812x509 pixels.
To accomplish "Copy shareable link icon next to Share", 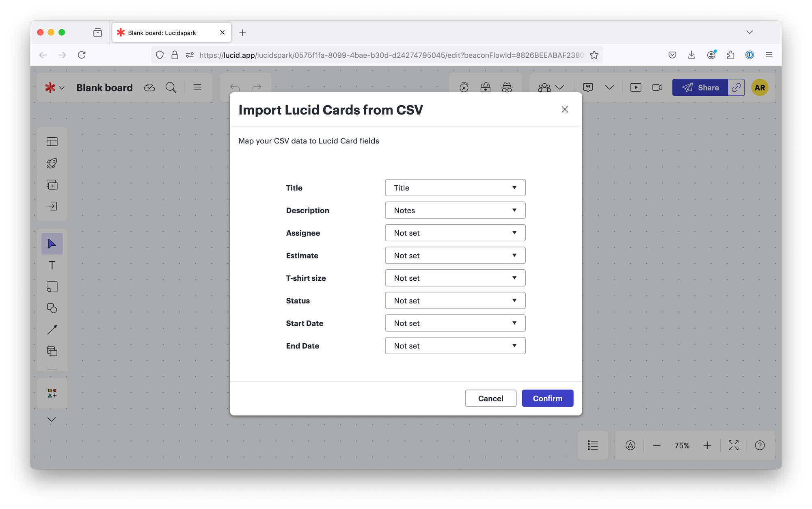I will point(736,87).
